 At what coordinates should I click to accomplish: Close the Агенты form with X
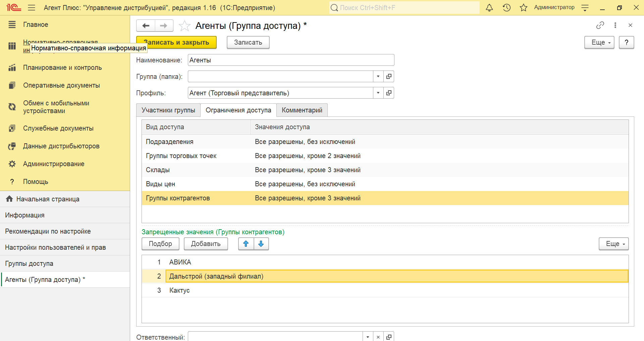click(630, 25)
